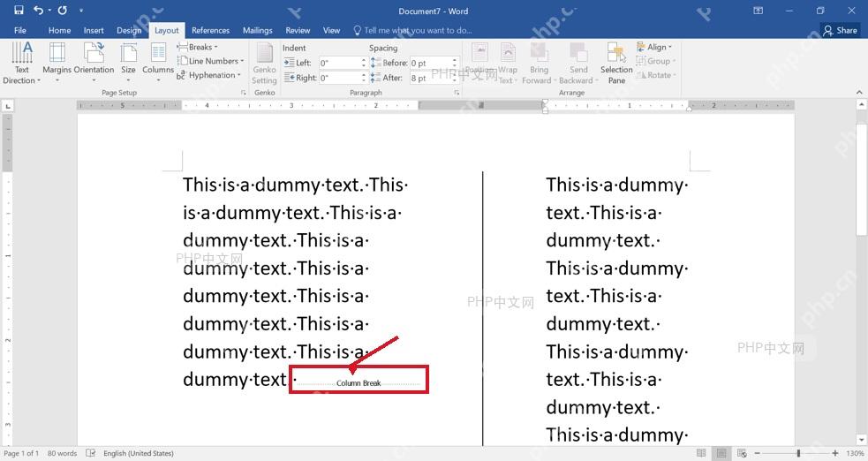
Task: Open the Selection Pane
Action: click(616, 63)
